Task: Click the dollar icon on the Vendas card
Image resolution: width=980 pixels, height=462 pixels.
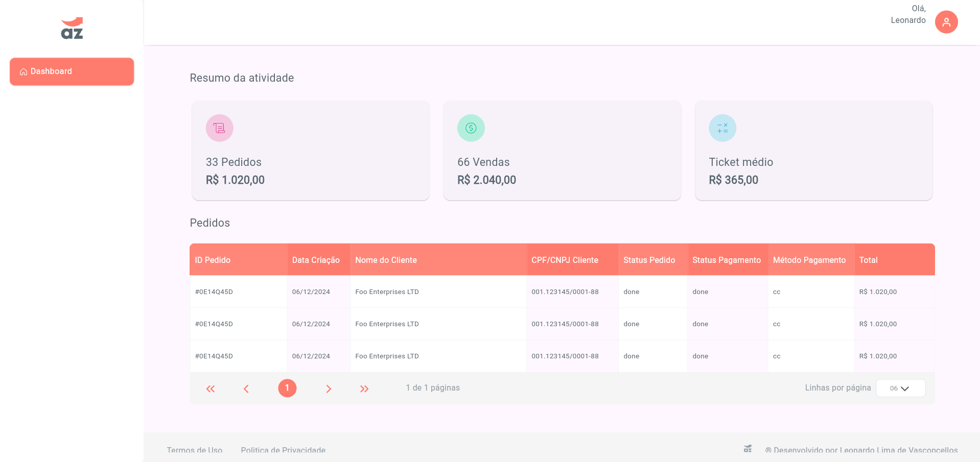Action: [471, 128]
